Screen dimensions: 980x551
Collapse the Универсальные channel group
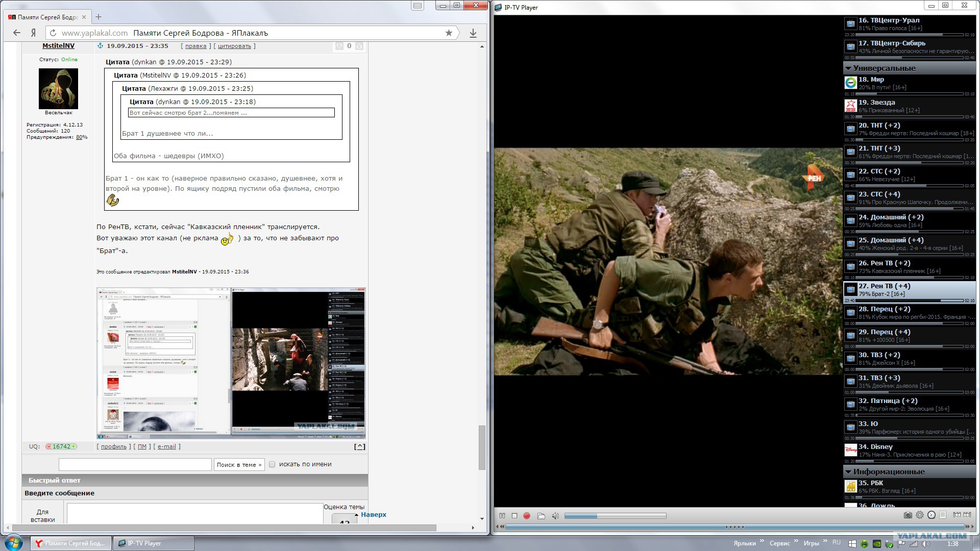tap(848, 68)
